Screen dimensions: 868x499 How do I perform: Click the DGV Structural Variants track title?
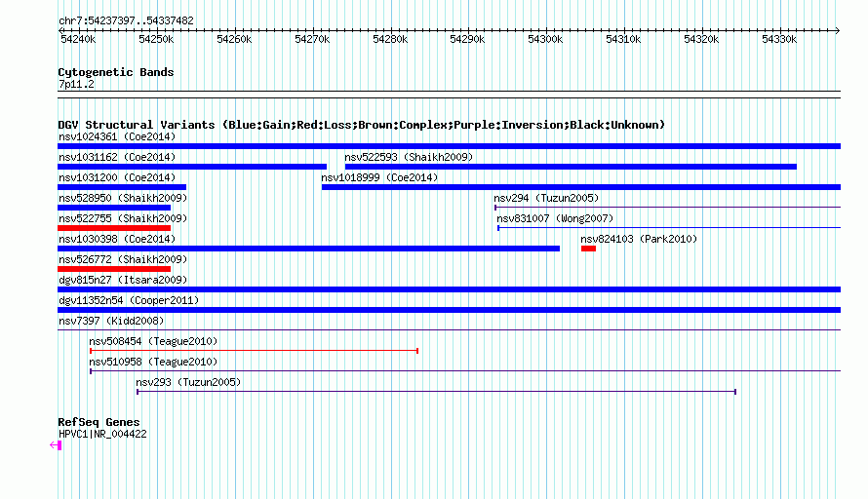pyautogui.click(x=362, y=125)
